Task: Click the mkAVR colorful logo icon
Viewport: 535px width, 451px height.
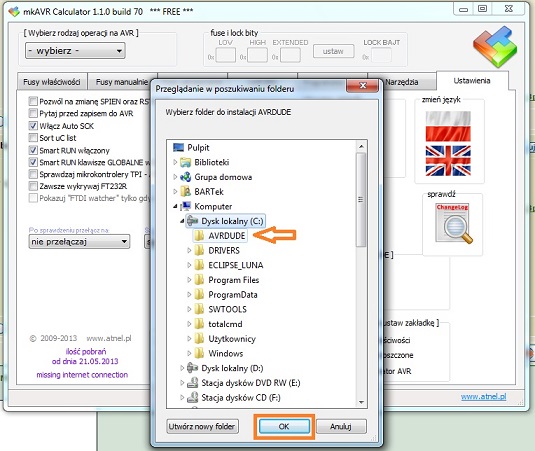Action: point(495,47)
